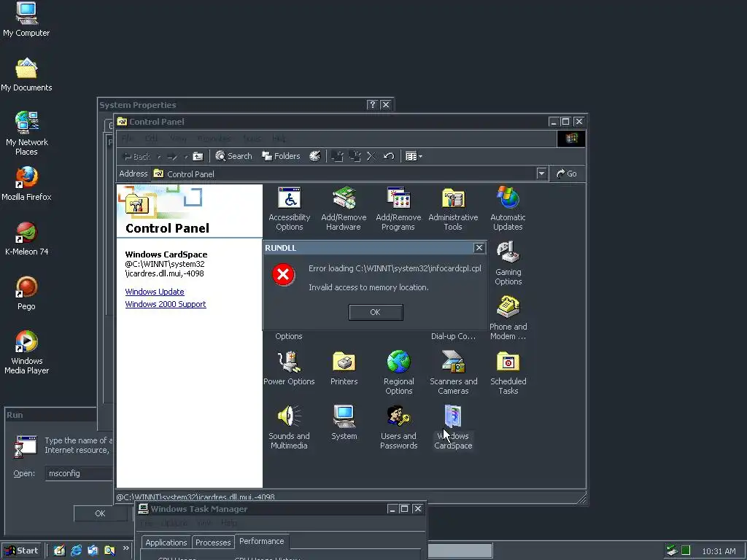
Task: Click the History toolbar icon
Action: (315, 156)
